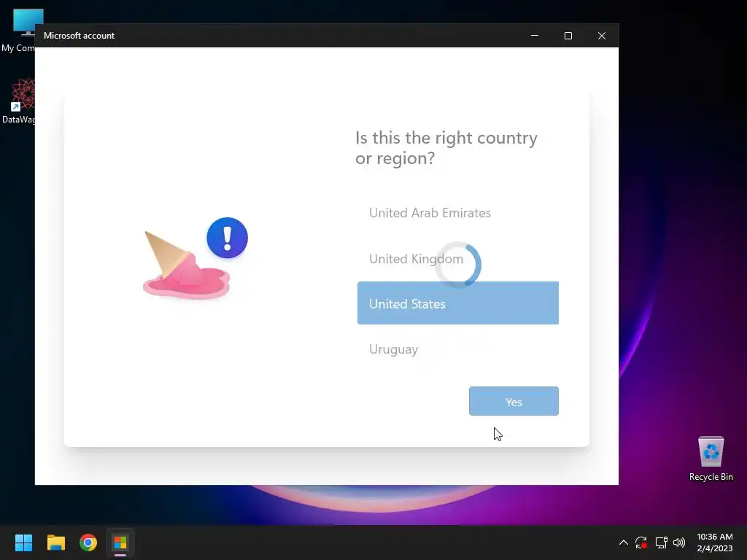Screen dimensions: 747x560
Task: Open network settings tray icon
Action: 661,542
